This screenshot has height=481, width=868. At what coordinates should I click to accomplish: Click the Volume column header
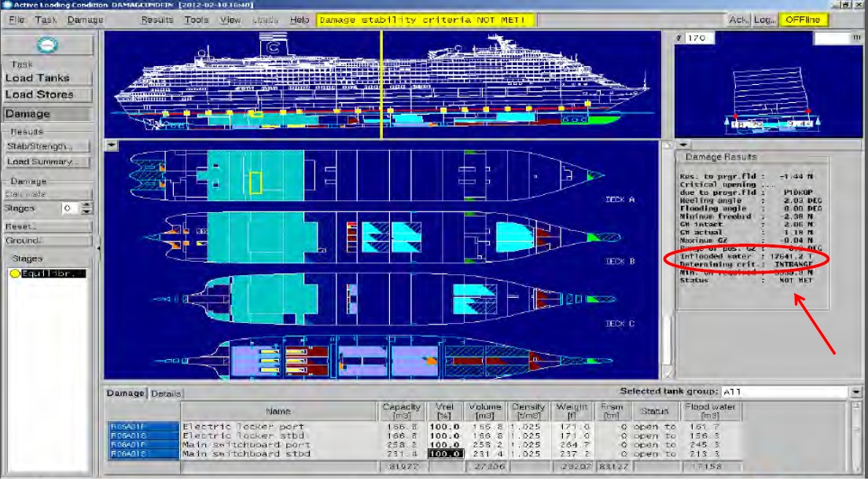[x=485, y=411]
